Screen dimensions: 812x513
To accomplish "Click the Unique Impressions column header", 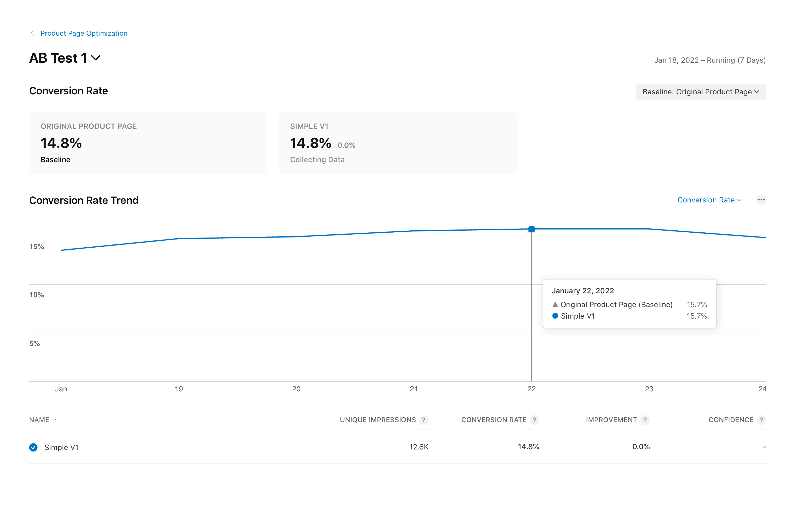I will pyautogui.click(x=378, y=420).
